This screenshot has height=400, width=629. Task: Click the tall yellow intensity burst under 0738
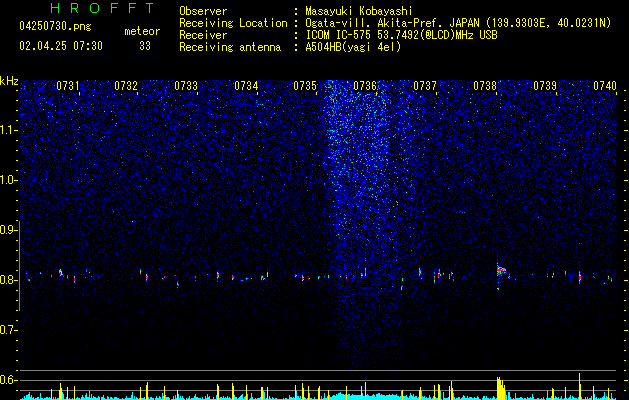pos(501,388)
